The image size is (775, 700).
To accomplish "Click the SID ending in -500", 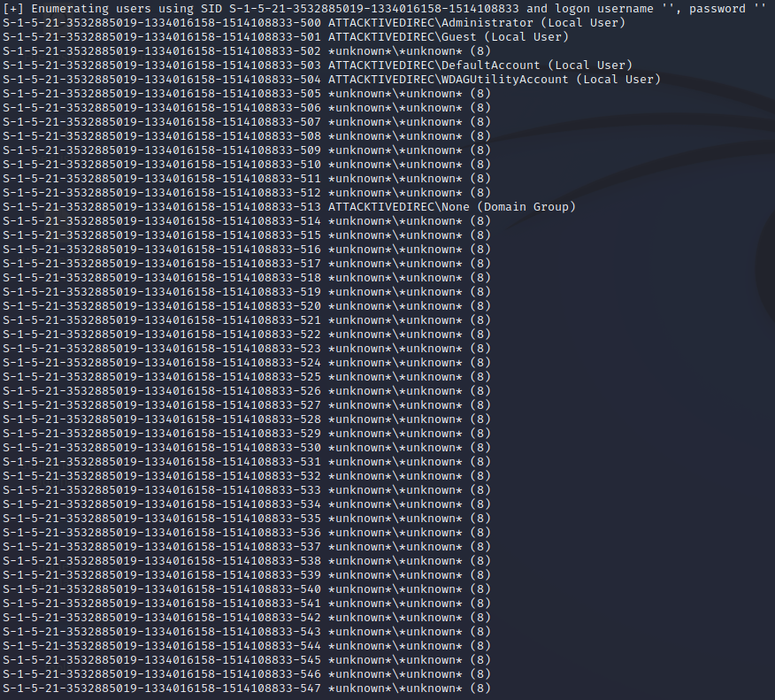I will click(x=162, y=22).
